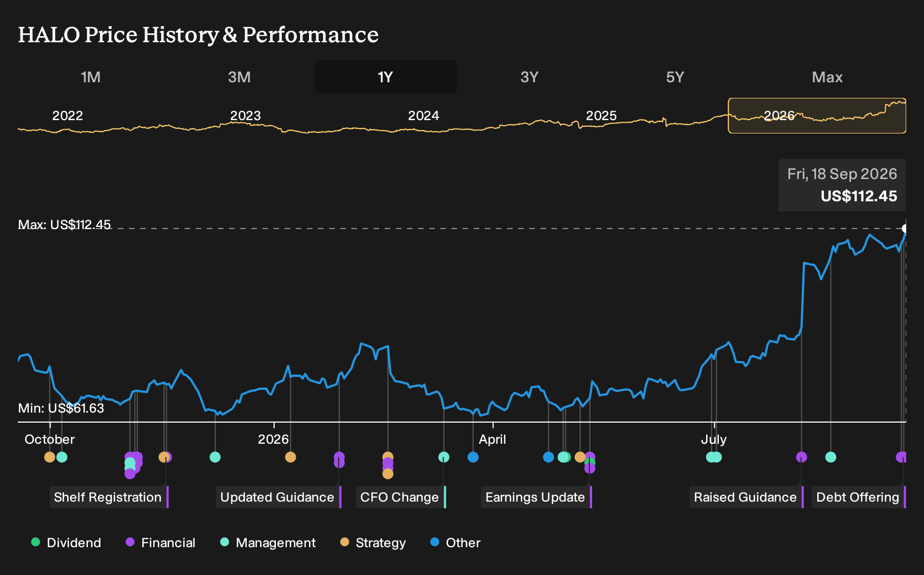Image resolution: width=924 pixels, height=575 pixels.
Task: Click the teal marker above CFO Change label
Action: pyautogui.click(x=444, y=457)
